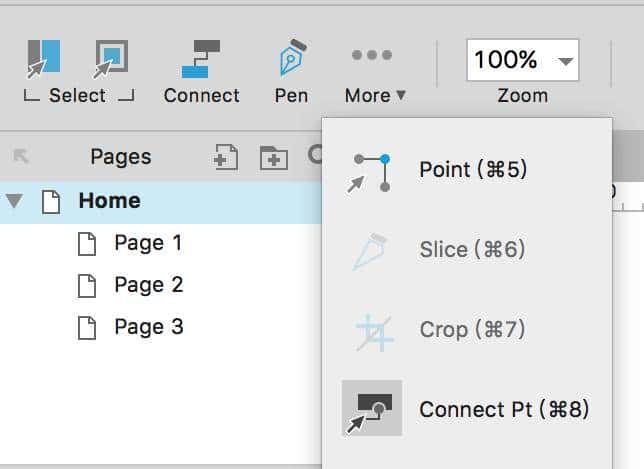Click the search icon in Pages panel
The image size is (644, 469).
point(314,156)
